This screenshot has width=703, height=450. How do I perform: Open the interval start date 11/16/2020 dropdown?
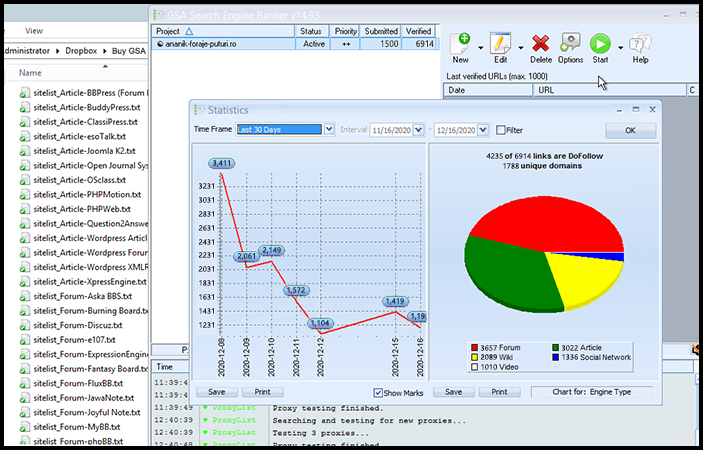click(x=418, y=130)
